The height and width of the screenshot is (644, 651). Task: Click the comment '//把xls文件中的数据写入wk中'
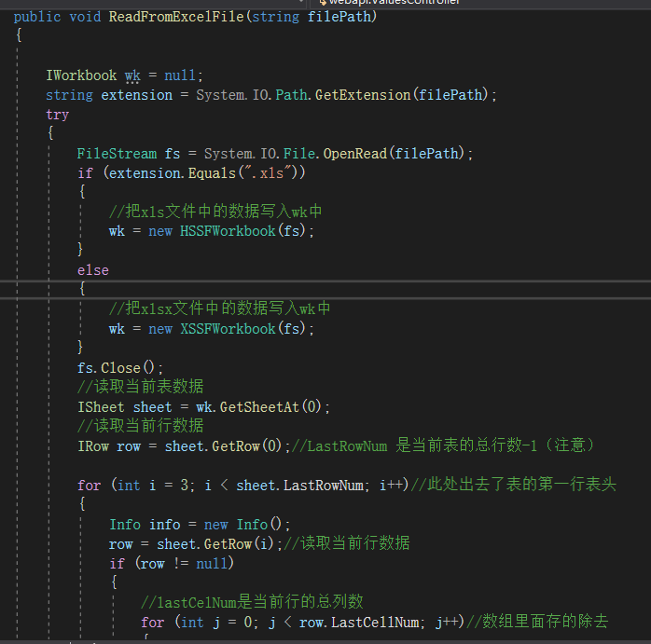[x=215, y=212]
